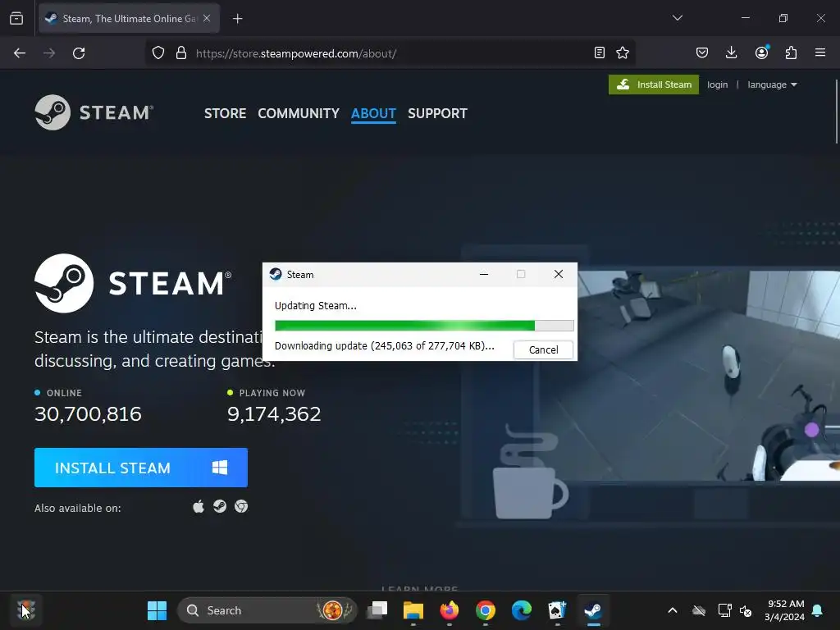This screenshot has height=630, width=840.
Task: Open network settings tray icon
Action: pos(724,610)
